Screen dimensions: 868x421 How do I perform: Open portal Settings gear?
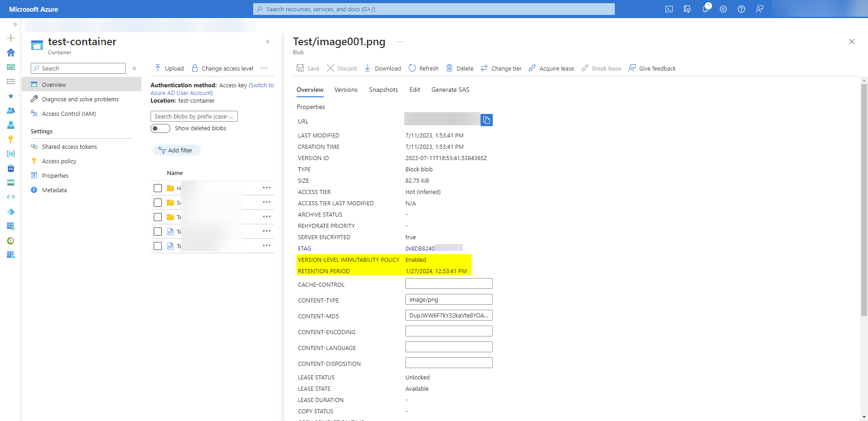(723, 9)
